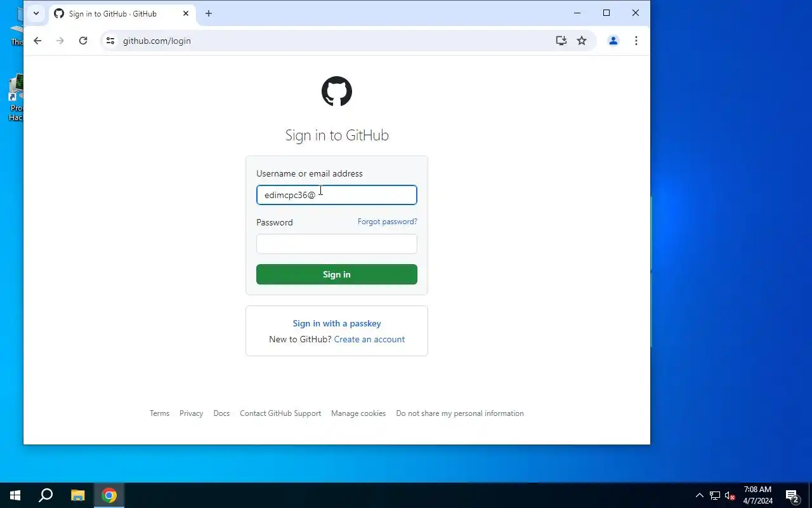Viewport: 812px width, 508px height.
Task: Select the Sign in to GitHub tab
Action: click(122, 13)
